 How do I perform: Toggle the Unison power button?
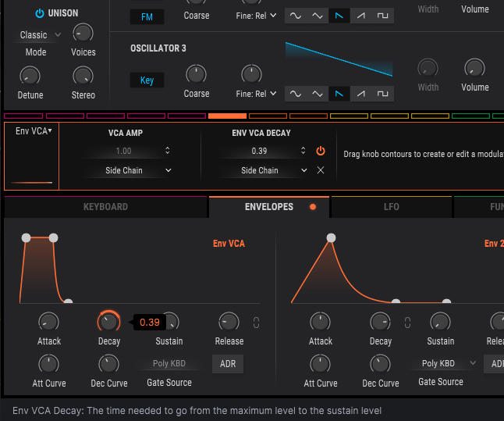[40, 13]
